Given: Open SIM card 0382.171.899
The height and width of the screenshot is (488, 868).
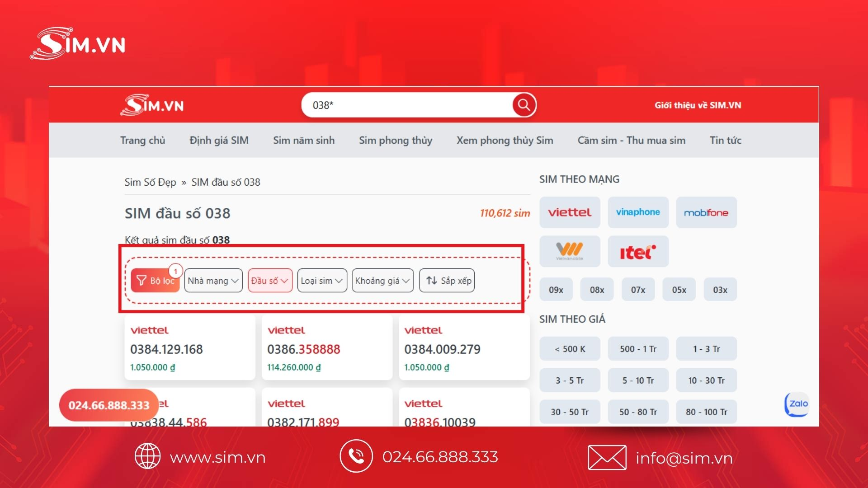Looking at the screenshot, I should [327, 408].
